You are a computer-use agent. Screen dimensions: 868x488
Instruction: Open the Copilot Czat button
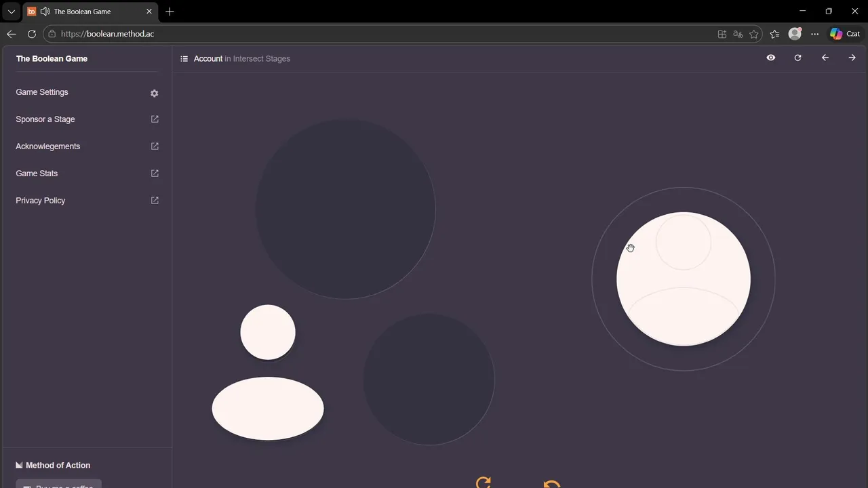click(x=846, y=34)
